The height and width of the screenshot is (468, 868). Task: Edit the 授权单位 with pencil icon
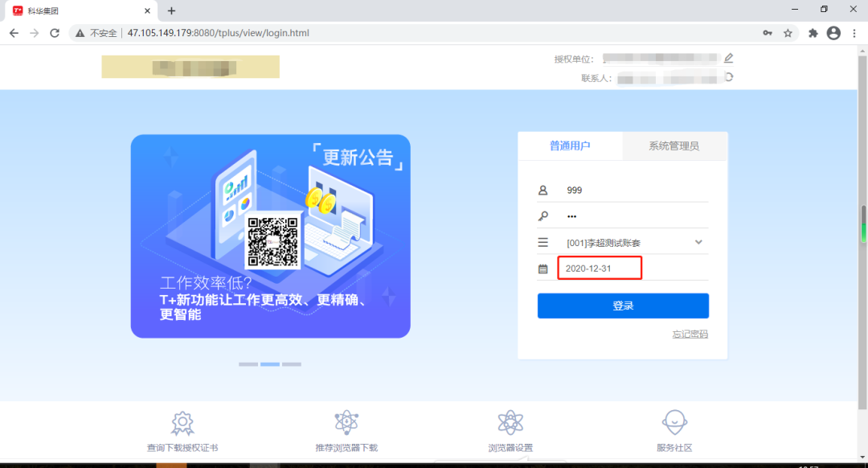pyautogui.click(x=728, y=58)
